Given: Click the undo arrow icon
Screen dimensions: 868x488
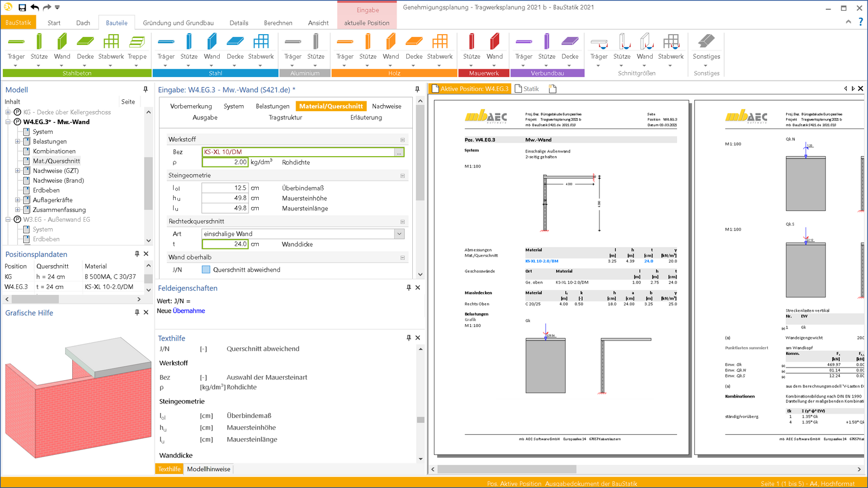Looking at the screenshot, I should pos(35,8).
